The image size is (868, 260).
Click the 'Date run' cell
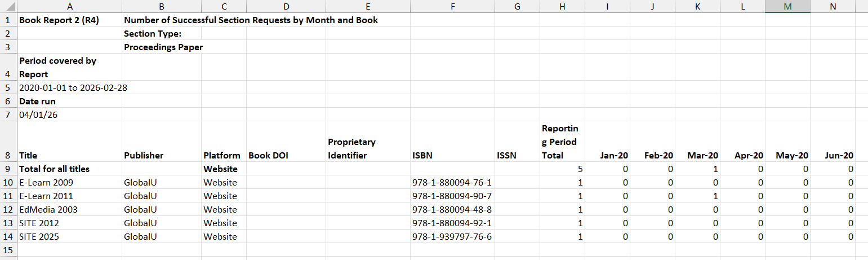(x=69, y=101)
